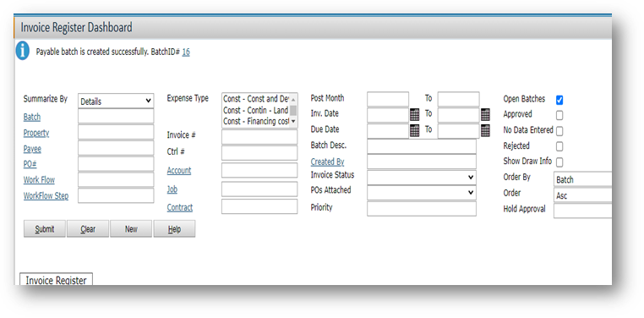
Task: Open the Payee lookup link
Action: (32, 149)
